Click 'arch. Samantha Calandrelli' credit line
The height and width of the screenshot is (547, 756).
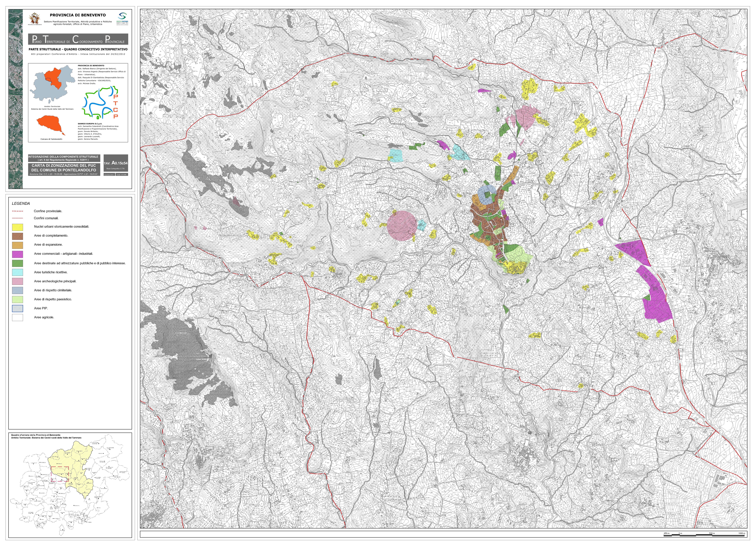pyautogui.click(x=98, y=126)
